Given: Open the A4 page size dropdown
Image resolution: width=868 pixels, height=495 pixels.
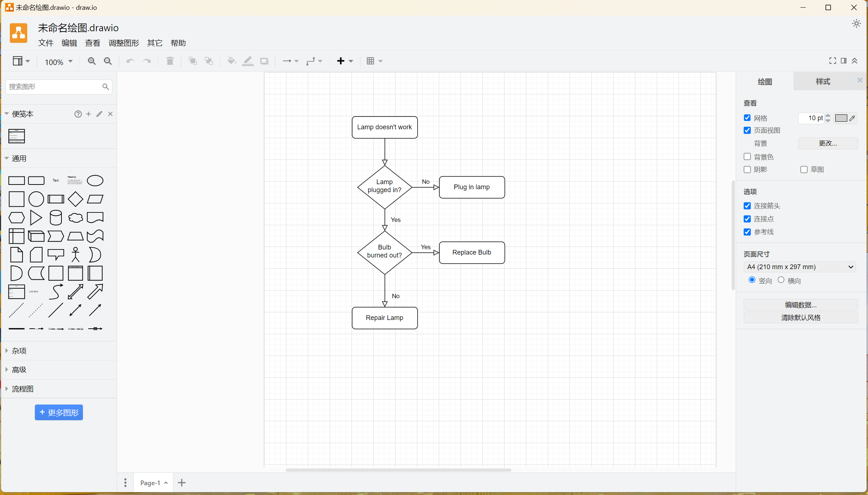Looking at the screenshot, I should tap(800, 267).
